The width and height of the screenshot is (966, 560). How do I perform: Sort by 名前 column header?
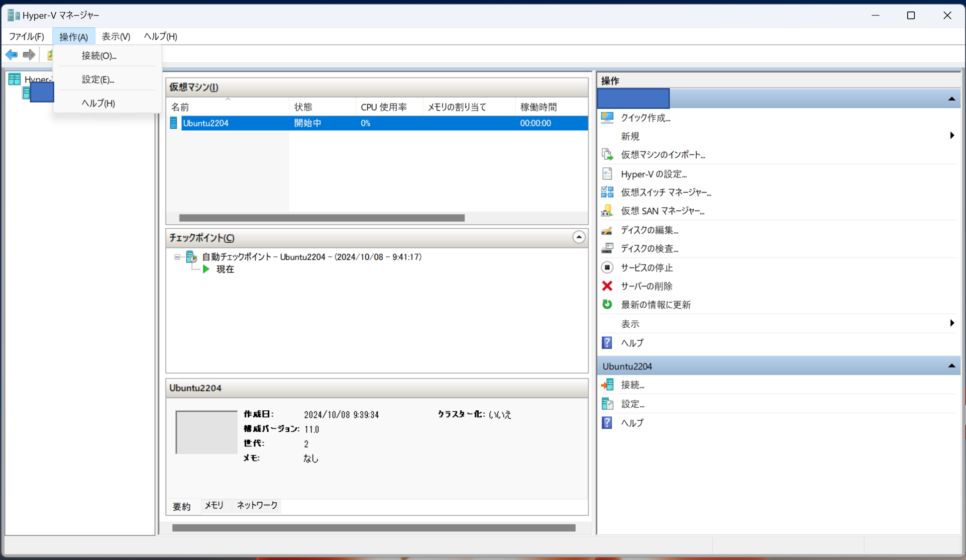[228, 107]
